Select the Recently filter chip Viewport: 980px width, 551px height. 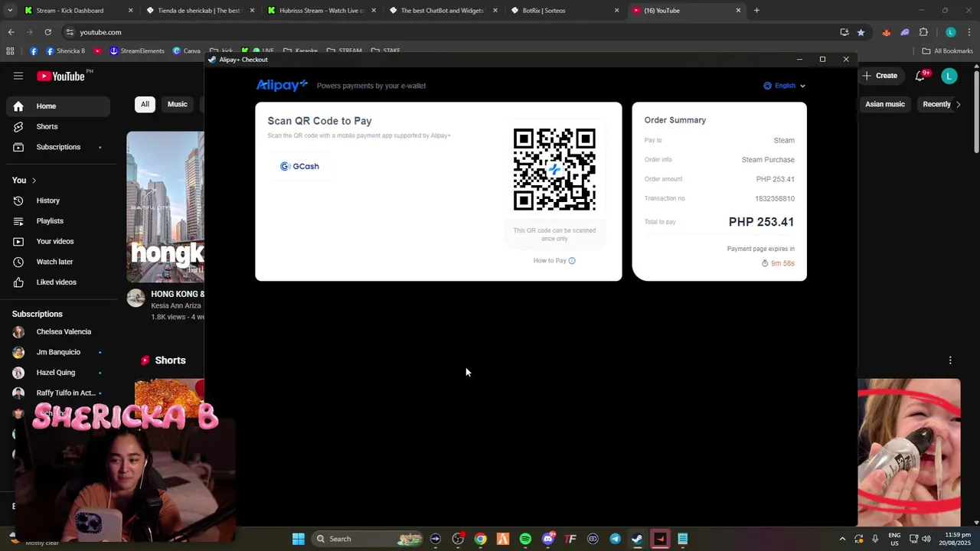pos(936,104)
